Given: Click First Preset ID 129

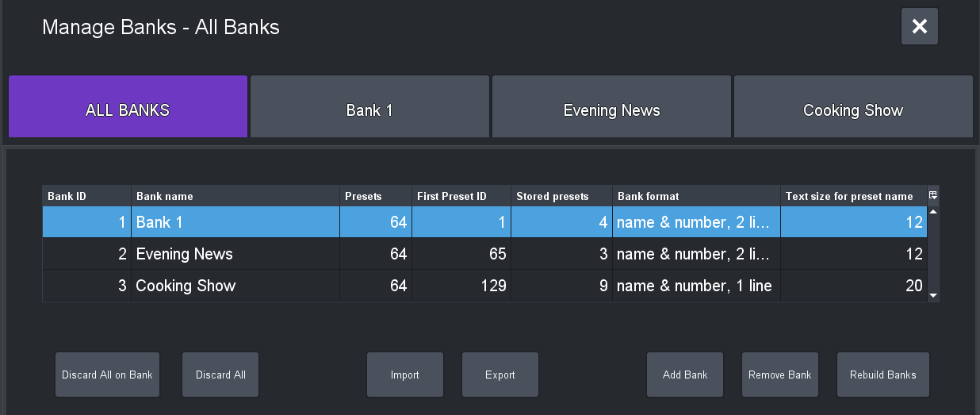Looking at the screenshot, I should 461,286.
